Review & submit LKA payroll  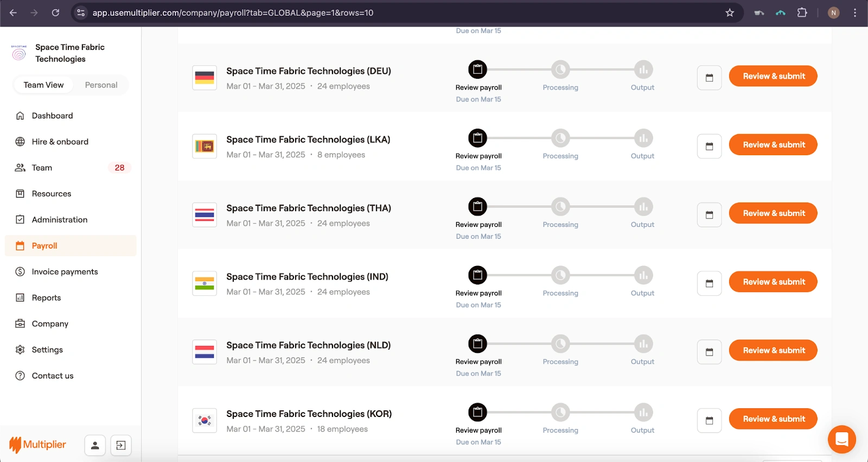coord(773,144)
